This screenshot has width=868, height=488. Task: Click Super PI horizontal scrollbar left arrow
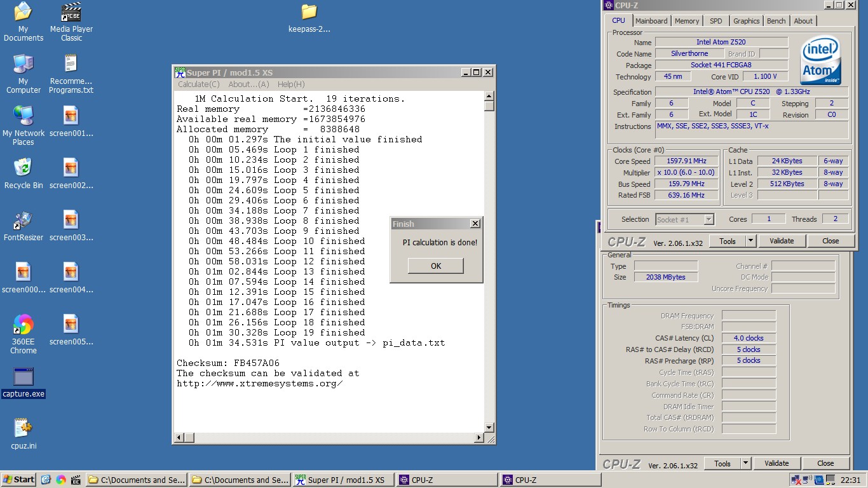pos(180,438)
